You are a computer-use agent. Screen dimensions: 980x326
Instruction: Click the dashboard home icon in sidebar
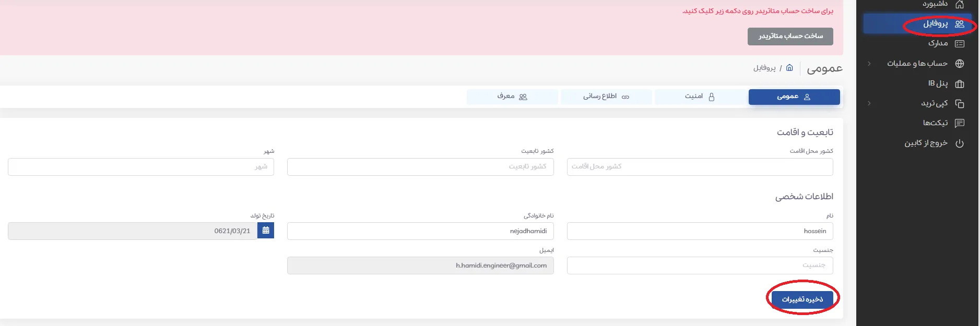(959, 5)
